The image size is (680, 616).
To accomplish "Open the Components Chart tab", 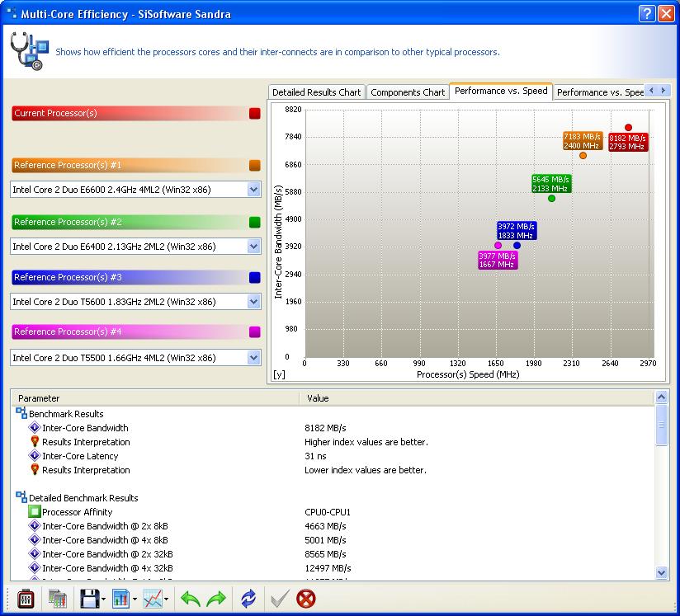I will (408, 92).
